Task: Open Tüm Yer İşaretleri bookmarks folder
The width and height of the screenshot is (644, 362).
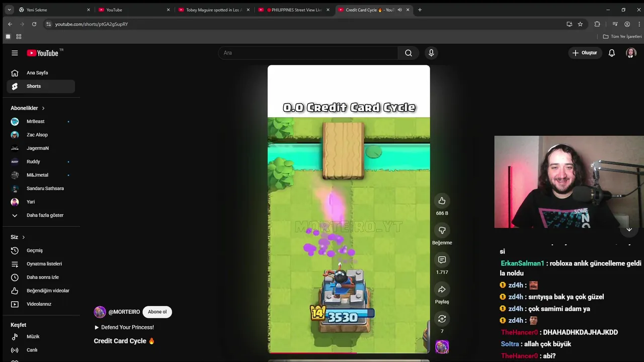Action: (622, 37)
